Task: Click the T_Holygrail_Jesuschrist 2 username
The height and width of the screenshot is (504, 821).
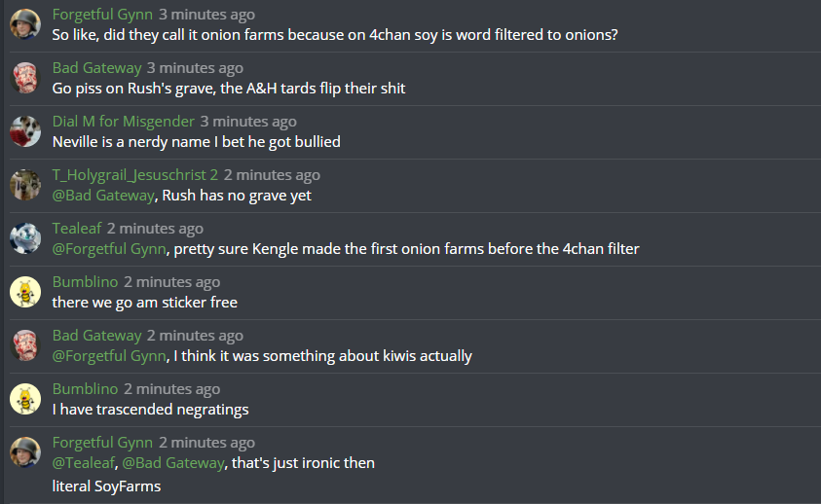Action: click(x=134, y=175)
